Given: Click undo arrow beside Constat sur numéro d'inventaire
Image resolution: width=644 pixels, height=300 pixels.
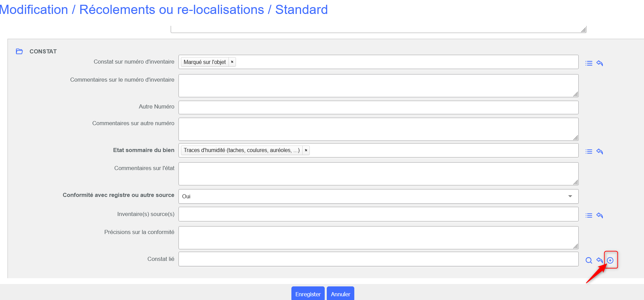Looking at the screenshot, I should point(599,63).
